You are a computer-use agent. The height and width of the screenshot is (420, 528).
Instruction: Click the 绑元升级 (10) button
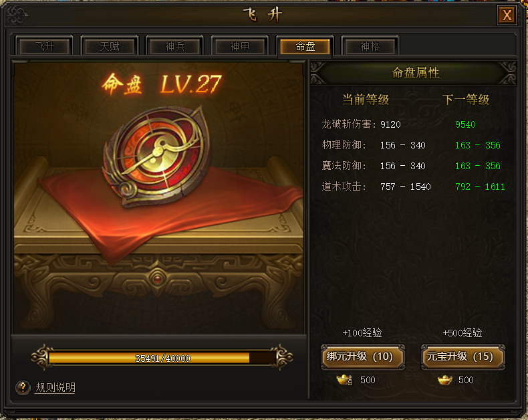click(363, 356)
